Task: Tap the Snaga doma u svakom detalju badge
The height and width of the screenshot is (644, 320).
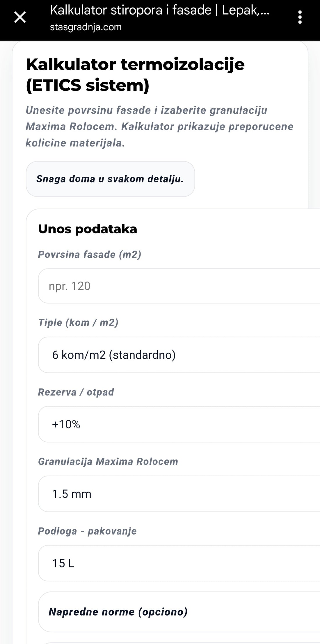Action: (110, 179)
